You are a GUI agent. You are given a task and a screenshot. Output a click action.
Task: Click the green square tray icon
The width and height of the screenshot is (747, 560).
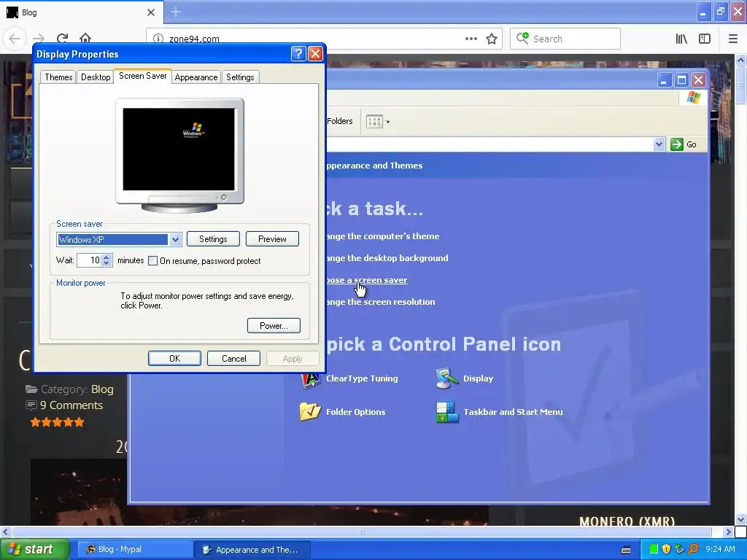pos(654,550)
